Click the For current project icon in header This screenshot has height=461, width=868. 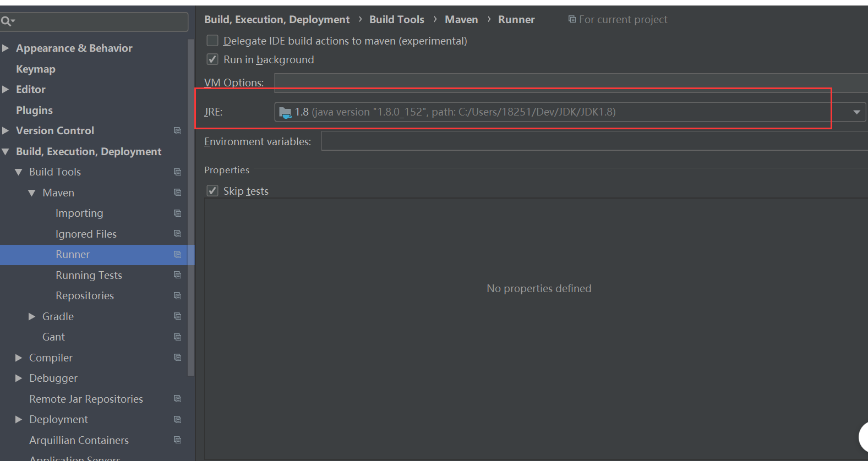pyautogui.click(x=572, y=19)
